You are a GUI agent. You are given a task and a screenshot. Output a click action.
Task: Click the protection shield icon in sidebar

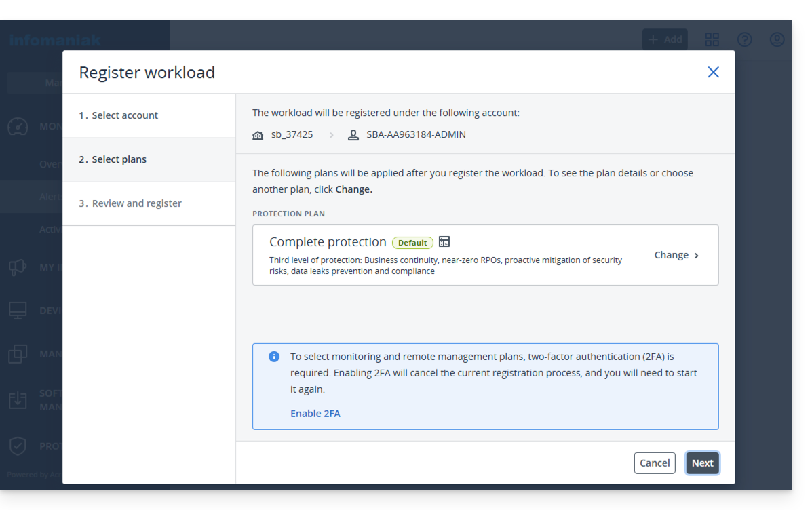click(18, 446)
